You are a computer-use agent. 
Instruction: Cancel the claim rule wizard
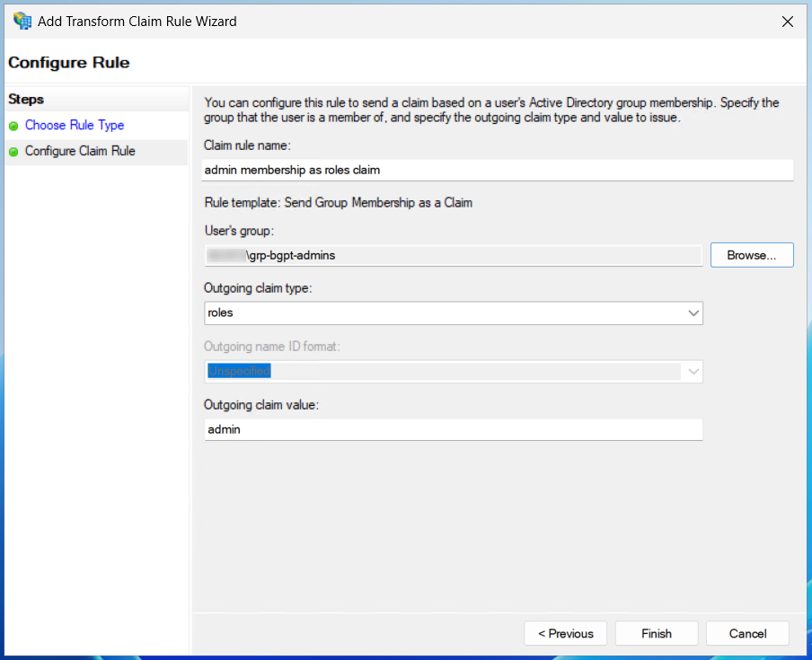point(747,634)
